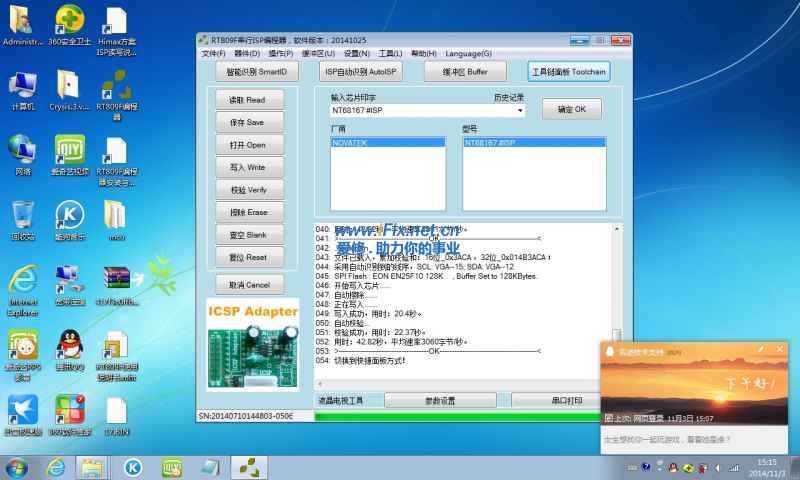Select the blue bird 迅雷 desktop shortcut
This screenshot has width=800, height=480.
[23, 416]
